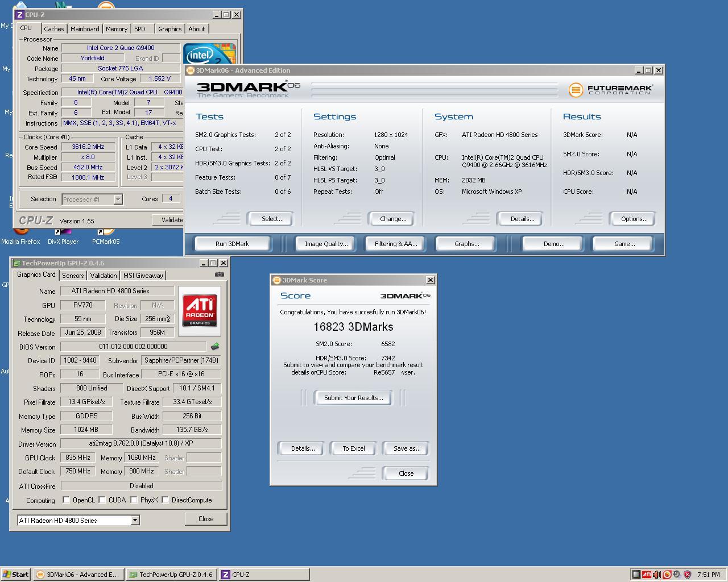Select the Graphics Card tab in GPU-Z
Viewport: 728px width, 582px height.
(36, 275)
